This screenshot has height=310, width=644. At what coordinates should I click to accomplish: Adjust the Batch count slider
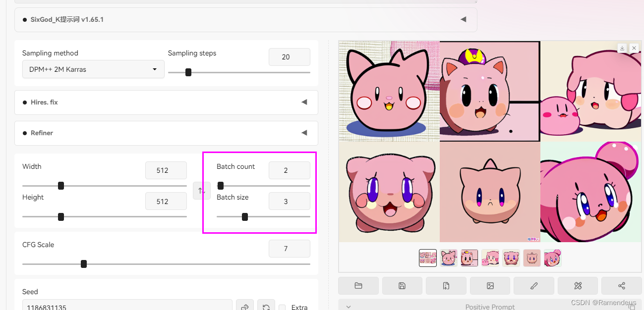coord(263,186)
